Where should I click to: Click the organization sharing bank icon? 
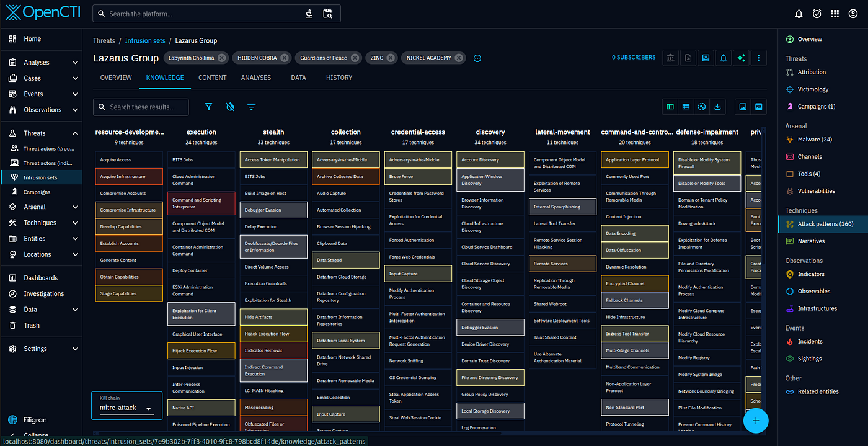point(671,58)
